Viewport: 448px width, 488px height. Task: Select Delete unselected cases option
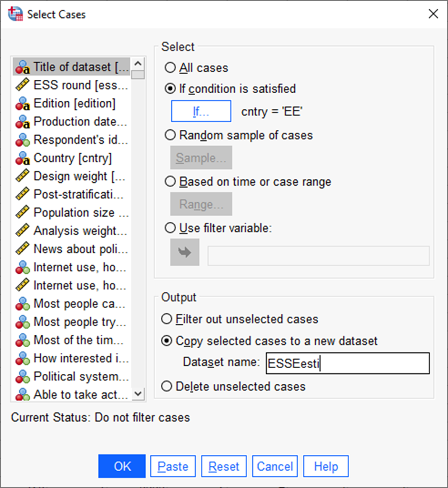click(167, 386)
